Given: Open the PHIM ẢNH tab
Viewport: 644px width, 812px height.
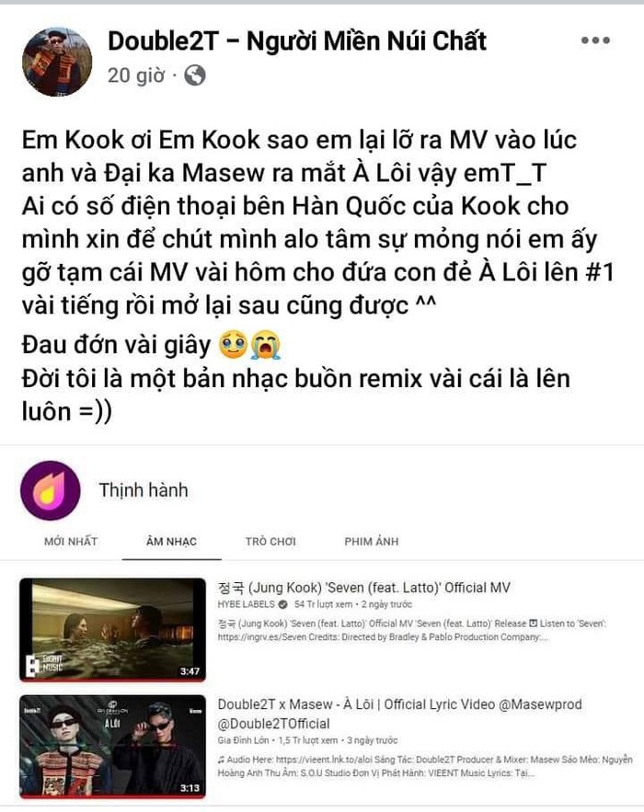Looking at the screenshot, I should pos(372,542).
